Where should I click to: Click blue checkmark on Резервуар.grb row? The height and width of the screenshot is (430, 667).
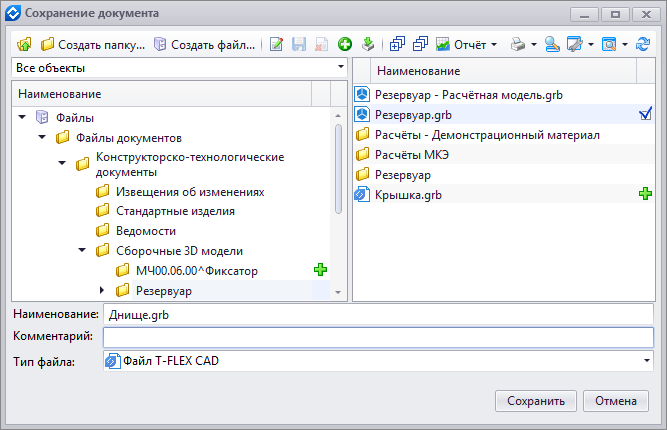[645, 114]
